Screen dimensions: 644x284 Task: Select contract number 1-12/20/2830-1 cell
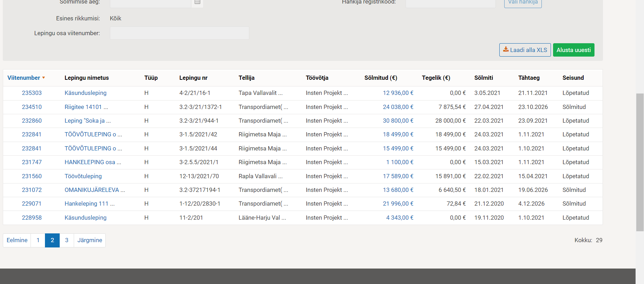[200, 204]
